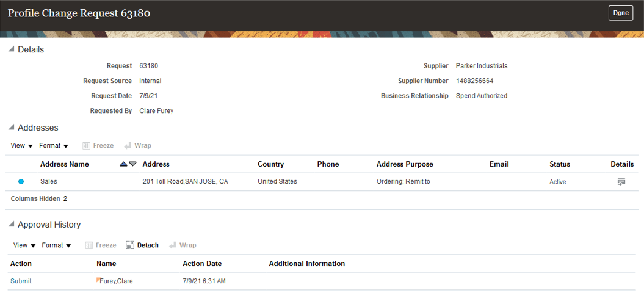The height and width of the screenshot is (296, 644).
Task: Open the Addresses View menu
Action: (x=22, y=146)
